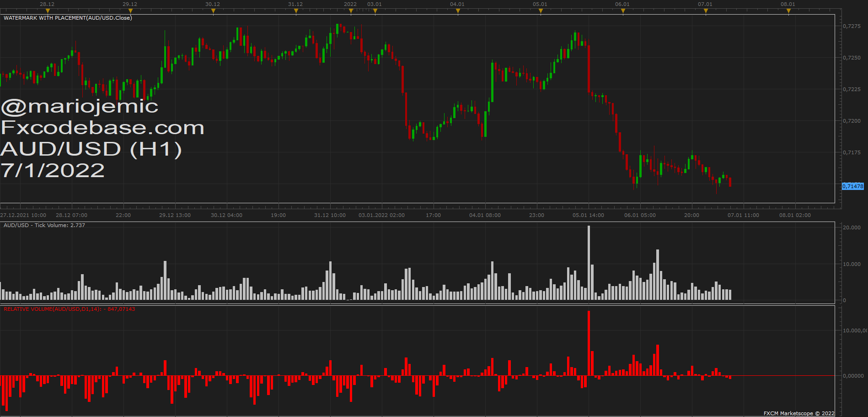Click the 07.01 11:00 time label

point(743,215)
